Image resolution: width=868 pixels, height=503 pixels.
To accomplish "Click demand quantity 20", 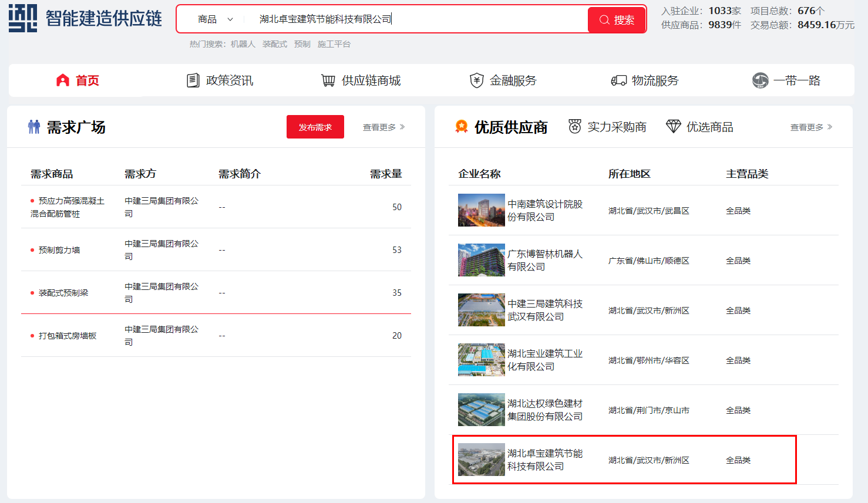I will tap(397, 336).
